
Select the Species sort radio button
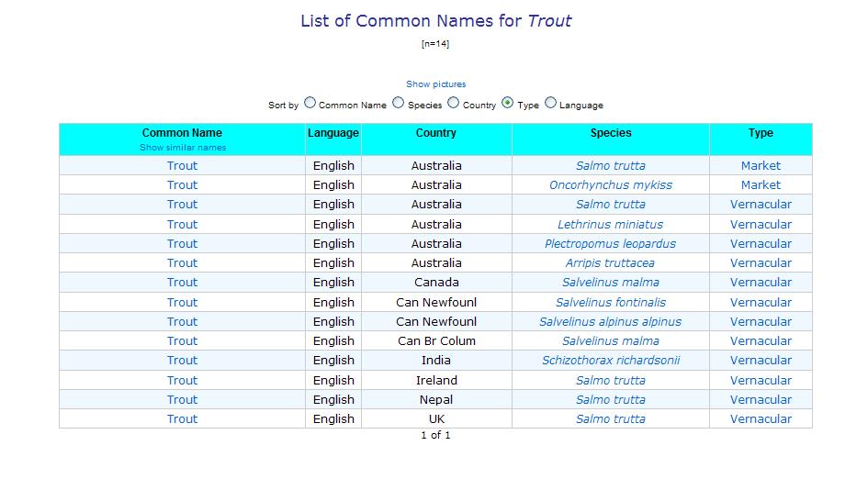[399, 104]
